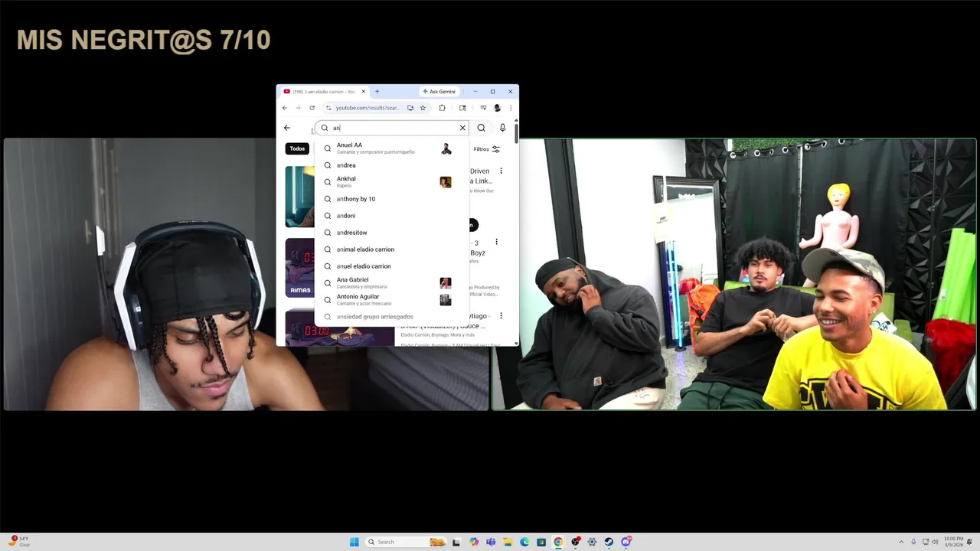This screenshot has height=551, width=980.
Task: Click the install app icon in address bar
Action: coord(410,108)
